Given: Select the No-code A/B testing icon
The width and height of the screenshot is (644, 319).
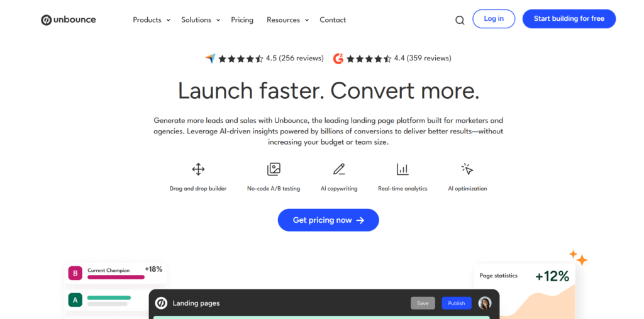Looking at the screenshot, I should tap(274, 169).
